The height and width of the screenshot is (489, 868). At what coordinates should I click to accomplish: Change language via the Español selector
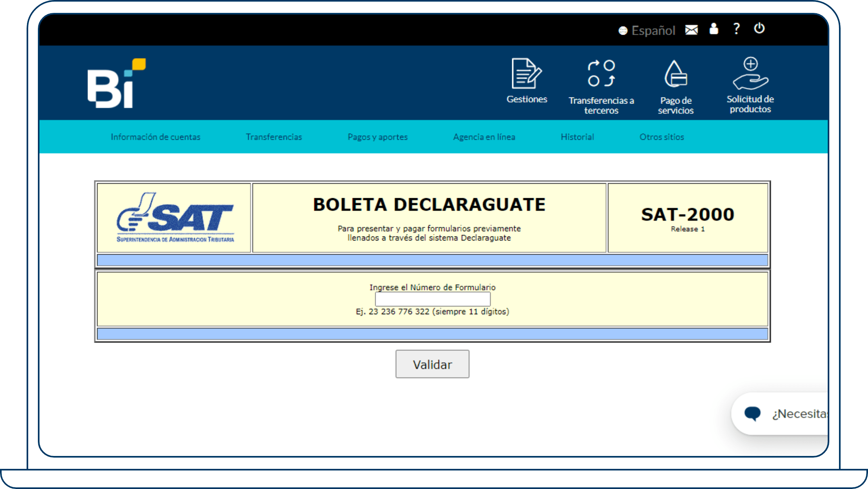(647, 30)
